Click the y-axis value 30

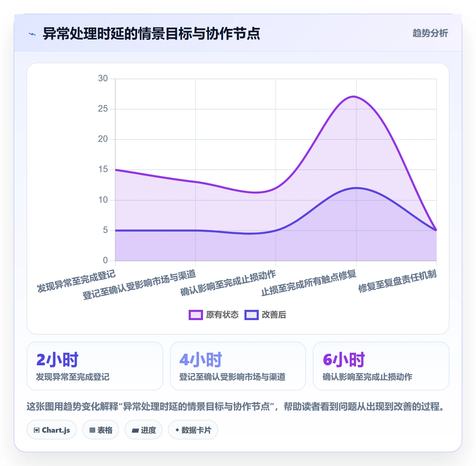coord(103,79)
